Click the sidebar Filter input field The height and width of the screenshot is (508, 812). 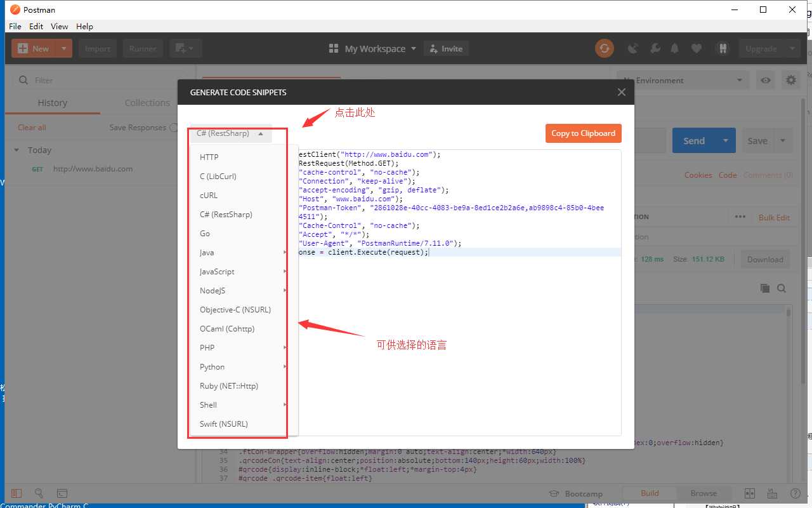pos(101,80)
